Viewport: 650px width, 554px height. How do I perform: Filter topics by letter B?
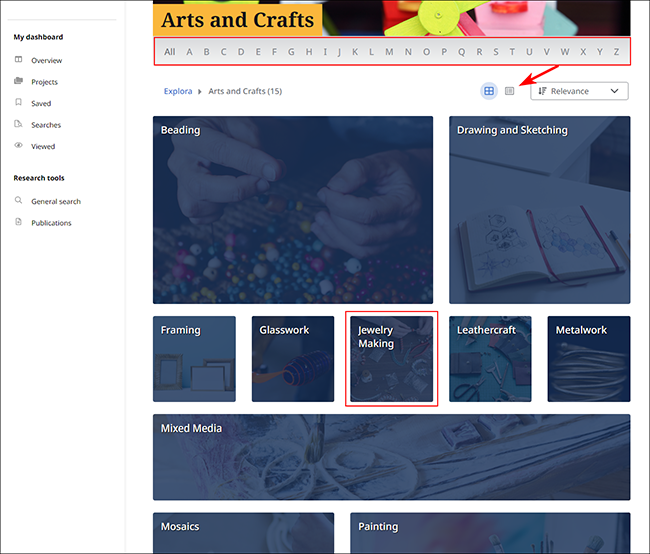(206, 52)
